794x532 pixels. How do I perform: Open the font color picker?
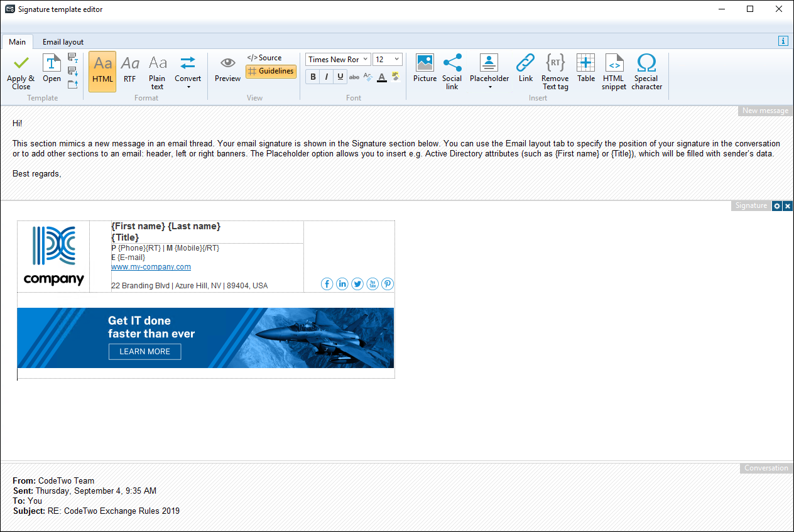pyautogui.click(x=382, y=77)
